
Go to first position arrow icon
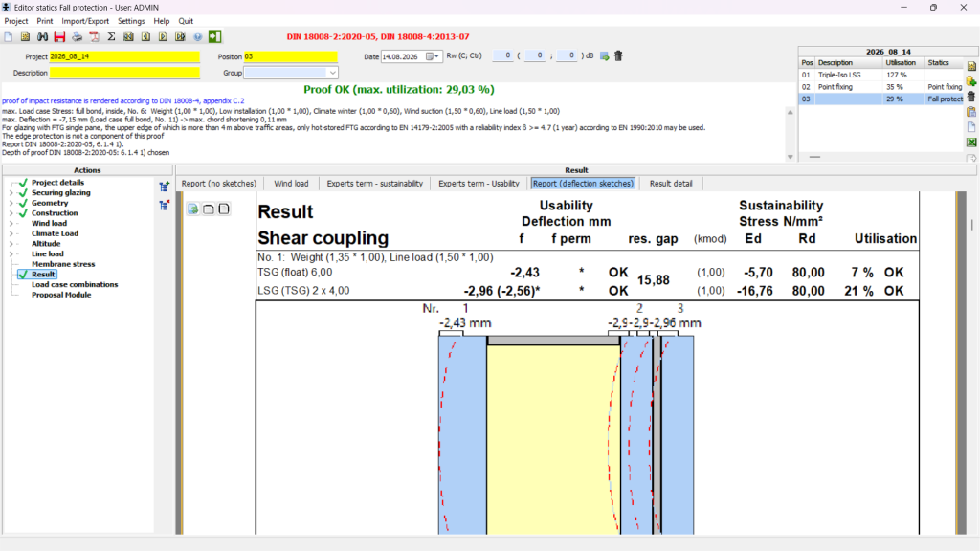click(128, 37)
